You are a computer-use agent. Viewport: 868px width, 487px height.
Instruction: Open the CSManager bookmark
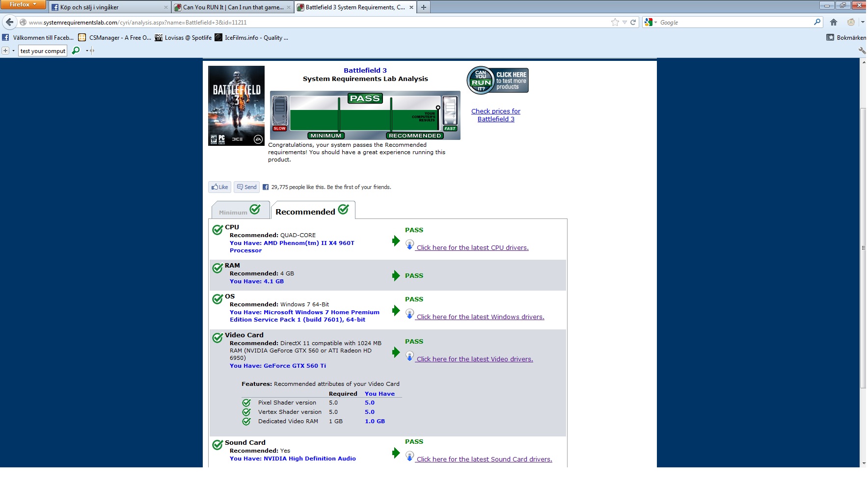114,37
